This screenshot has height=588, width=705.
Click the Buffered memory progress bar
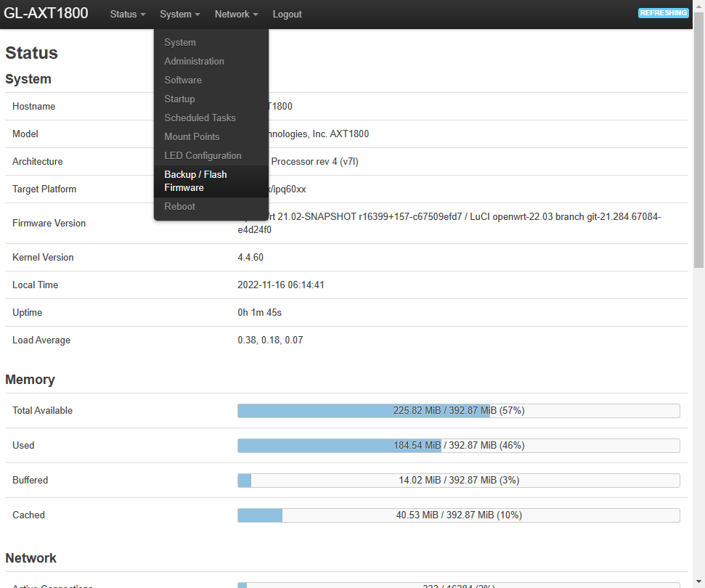459,480
